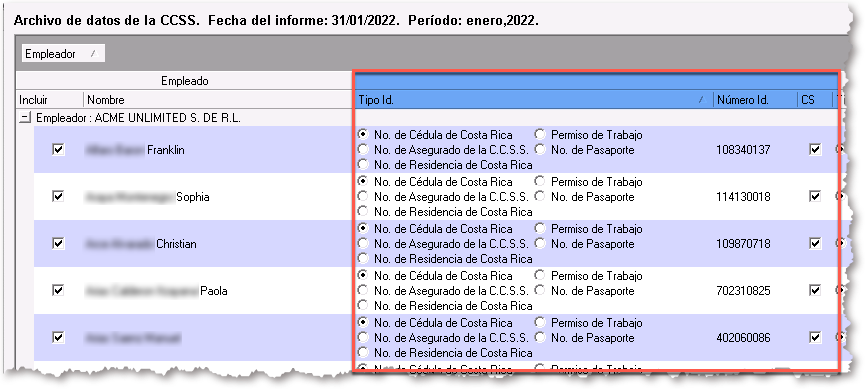
Task: Select No. de Cédula for Sophia
Action: (363, 181)
